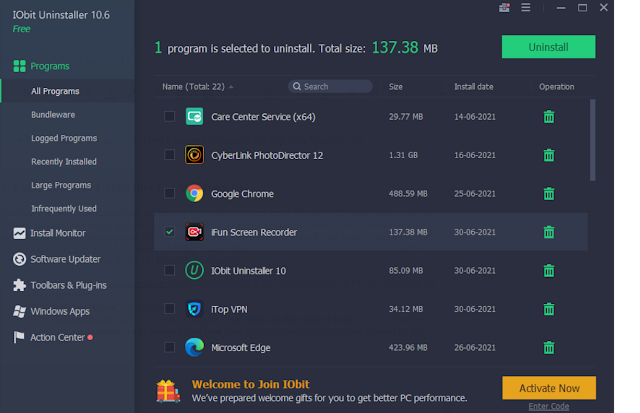This screenshot has height=413, width=640.
Task: Click the Windows Apps logo icon
Action: tap(19, 311)
